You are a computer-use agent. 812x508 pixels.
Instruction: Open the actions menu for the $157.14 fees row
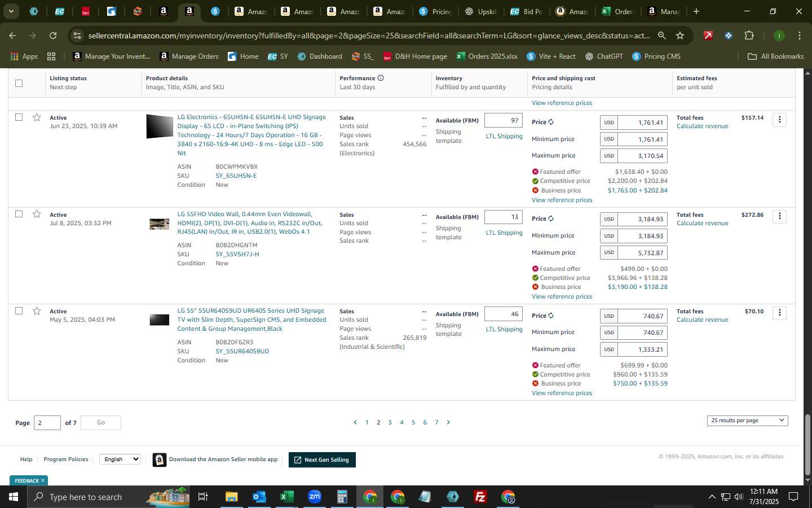click(x=780, y=120)
